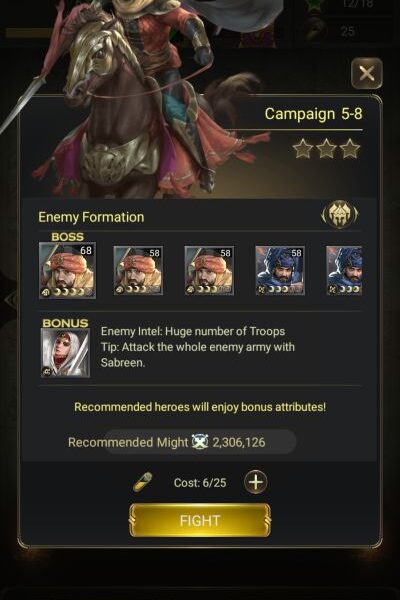Open the Sabreen BONUS hero portrait
Screen dimensions: 400x600
[65, 352]
